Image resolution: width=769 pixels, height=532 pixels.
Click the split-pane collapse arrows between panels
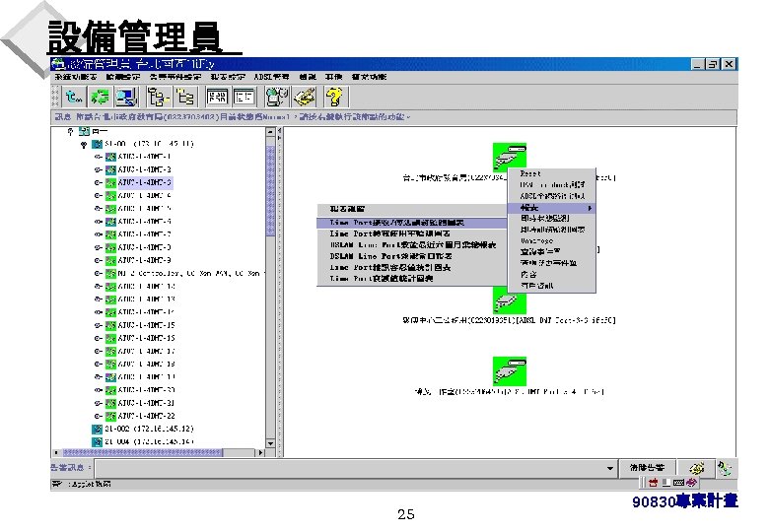[x=280, y=134]
